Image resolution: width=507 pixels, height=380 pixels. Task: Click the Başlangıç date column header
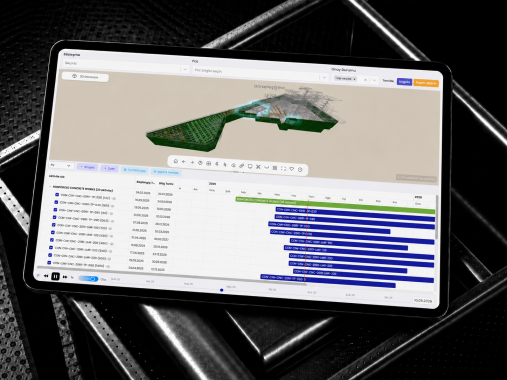coord(145,182)
